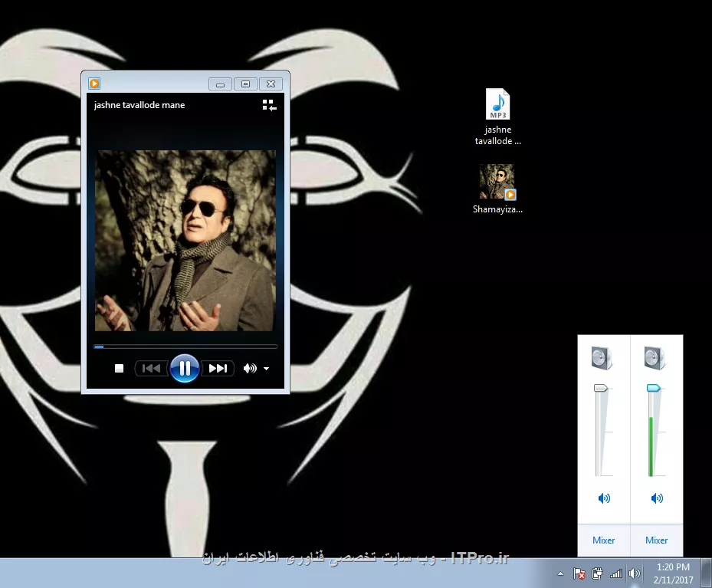Stop the playing song
This screenshot has height=588, width=712.
(x=119, y=368)
